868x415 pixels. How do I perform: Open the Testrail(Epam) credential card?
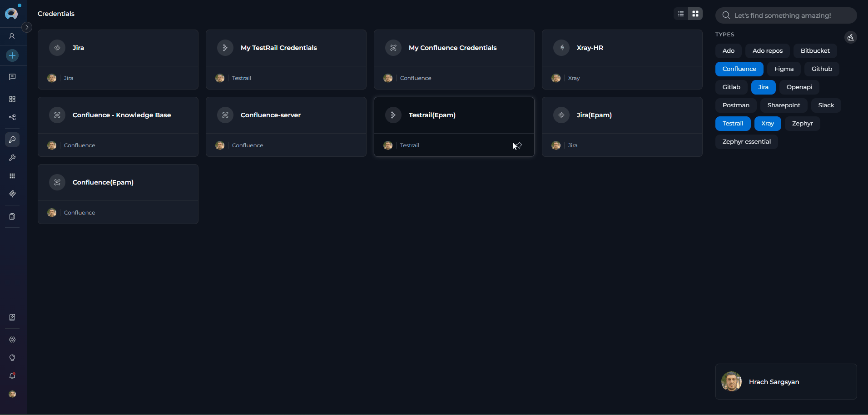(x=454, y=115)
